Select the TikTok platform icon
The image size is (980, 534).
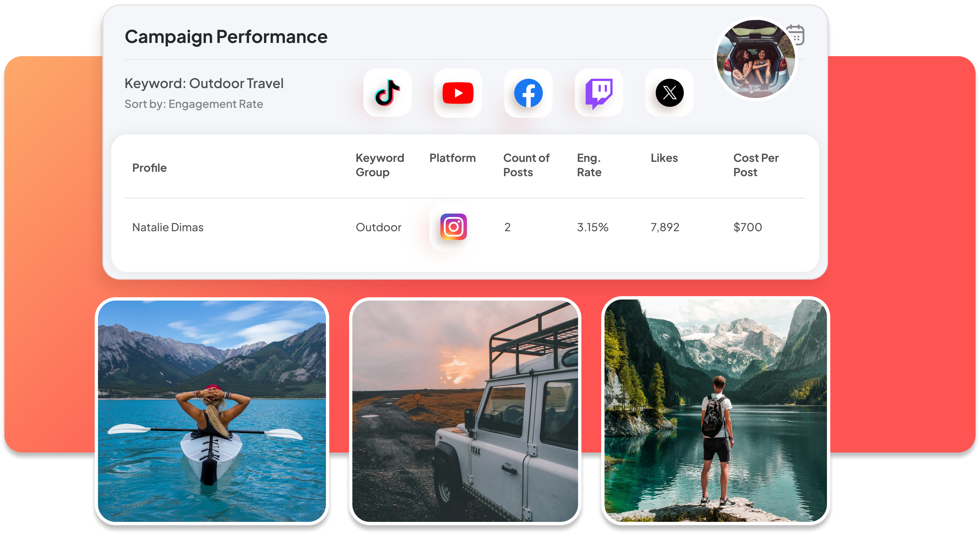(387, 92)
